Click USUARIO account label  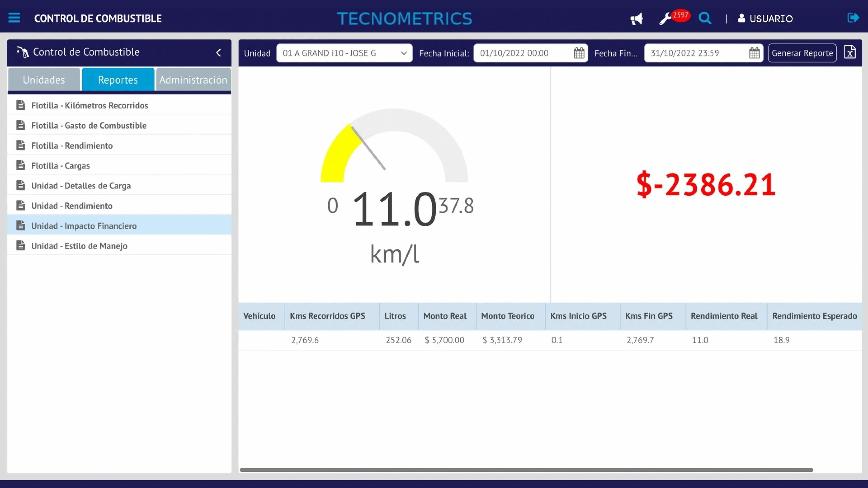click(x=772, y=19)
